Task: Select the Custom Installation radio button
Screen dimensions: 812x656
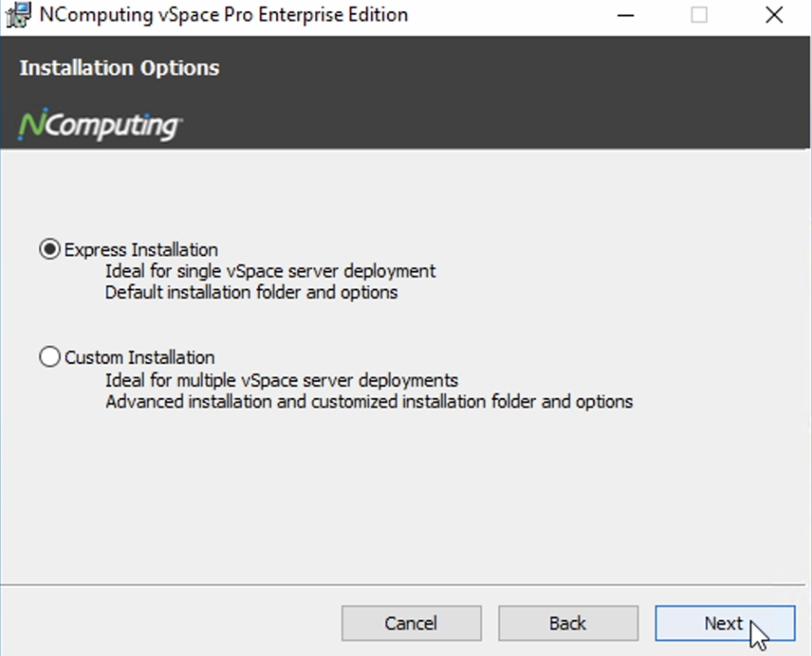Action: [x=50, y=356]
